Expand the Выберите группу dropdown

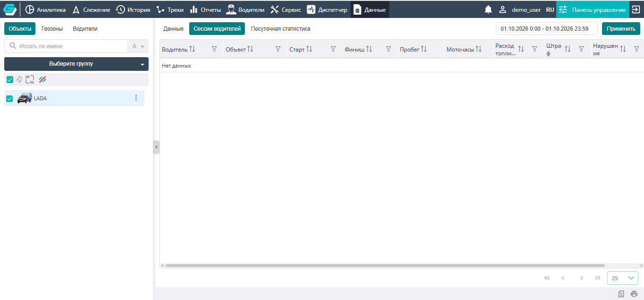pyautogui.click(x=76, y=64)
